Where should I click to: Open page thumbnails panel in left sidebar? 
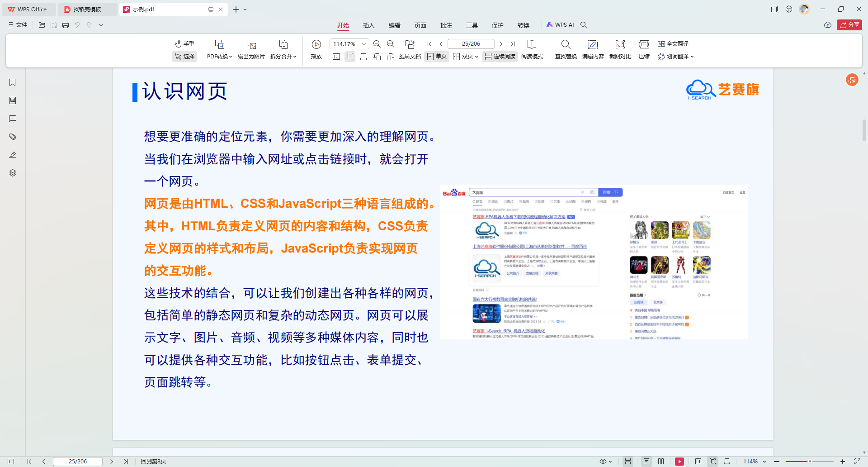point(13,100)
